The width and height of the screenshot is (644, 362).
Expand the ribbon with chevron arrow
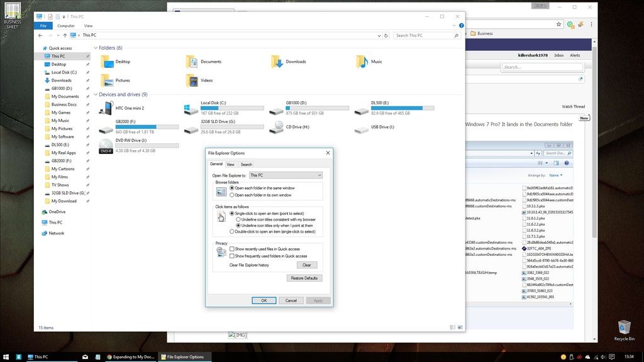tap(454, 25)
